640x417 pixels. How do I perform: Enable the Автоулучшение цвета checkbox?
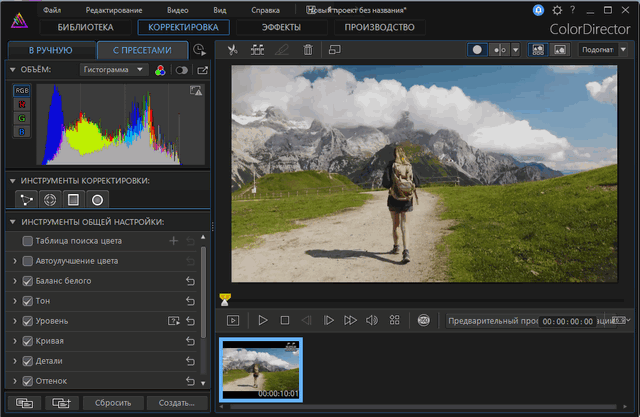pos(28,261)
